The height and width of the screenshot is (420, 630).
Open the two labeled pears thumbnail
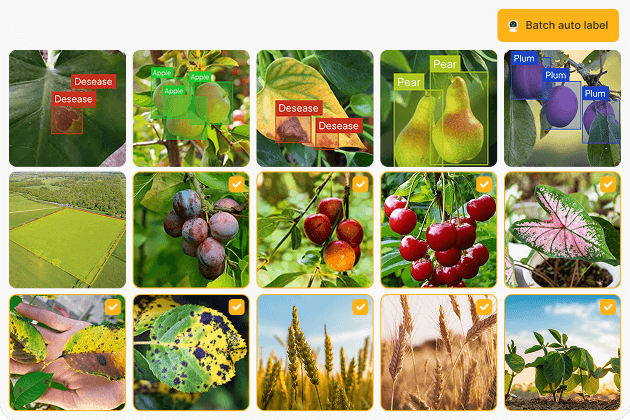pos(438,108)
